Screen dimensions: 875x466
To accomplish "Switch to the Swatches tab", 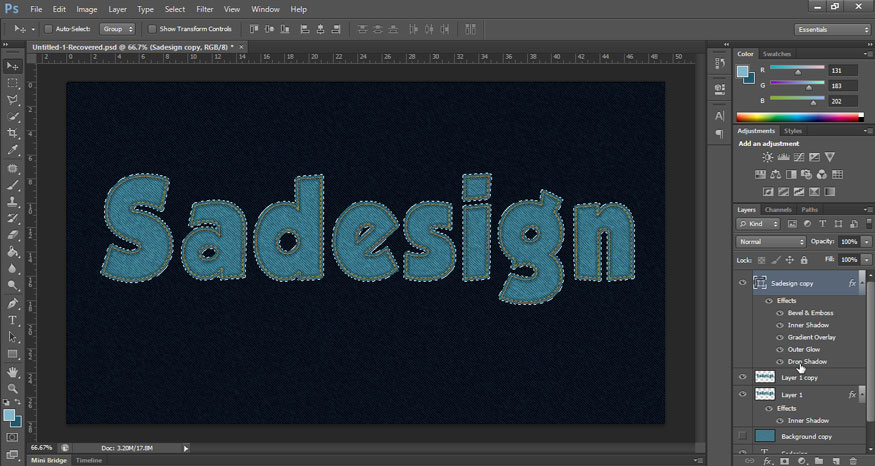I will (777, 54).
